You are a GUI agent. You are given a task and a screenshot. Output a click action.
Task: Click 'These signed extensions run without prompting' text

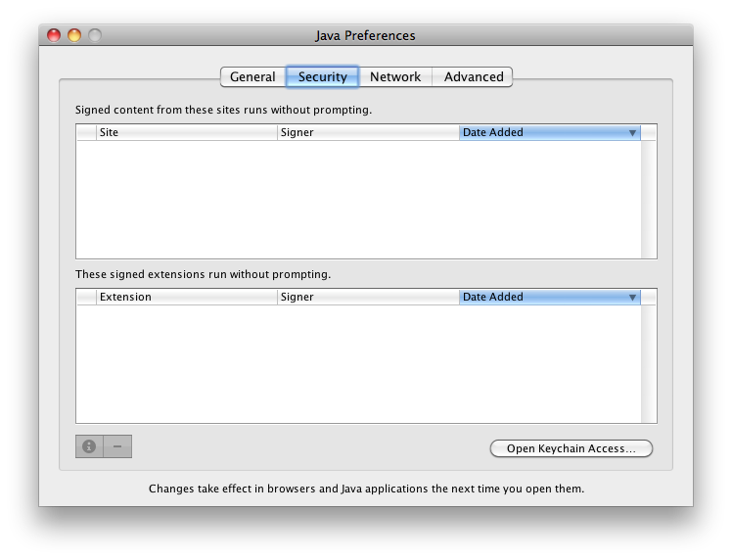(204, 274)
